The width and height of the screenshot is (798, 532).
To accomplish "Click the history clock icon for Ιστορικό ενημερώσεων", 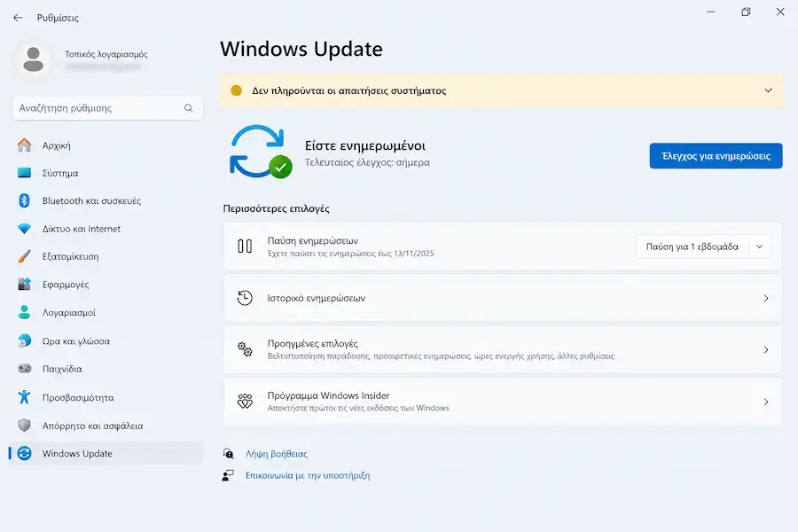I will click(x=245, y=298).
